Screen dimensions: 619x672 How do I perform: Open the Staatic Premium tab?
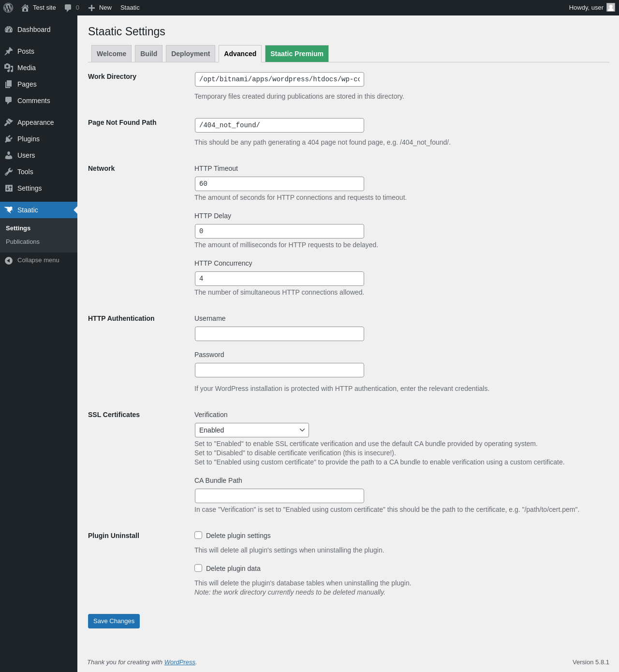pos(297,54)
